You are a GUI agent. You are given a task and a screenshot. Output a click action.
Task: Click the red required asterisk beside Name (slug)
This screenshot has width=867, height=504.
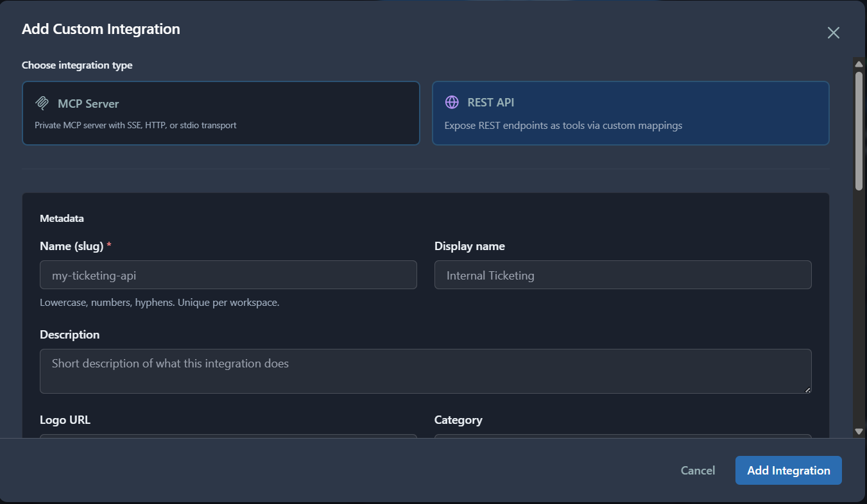tap(110, 246)
